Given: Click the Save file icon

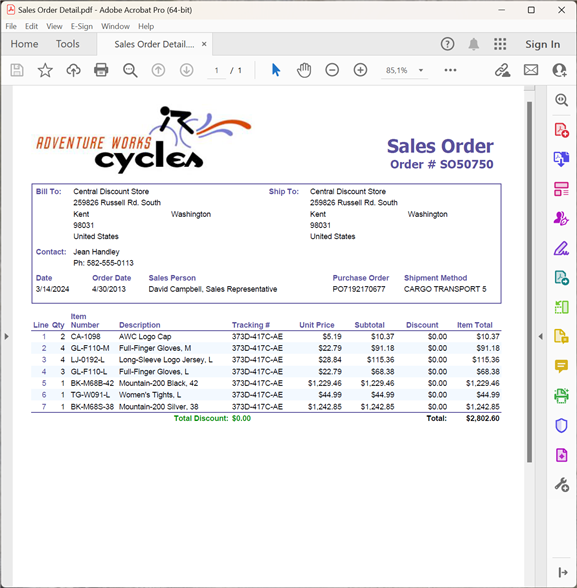Looking at the screenshot, I should pos(16,70).
